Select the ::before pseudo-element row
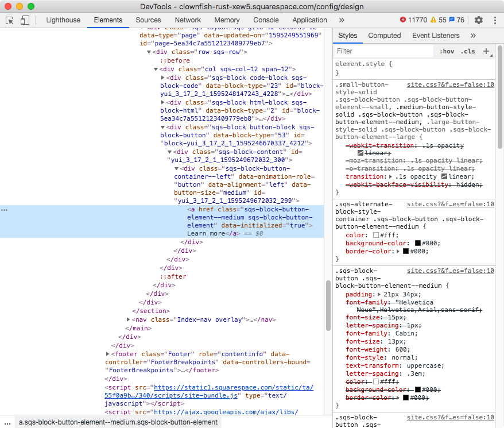Image resolution: width=504 pixels, height=428 pixels. [175, 60]
